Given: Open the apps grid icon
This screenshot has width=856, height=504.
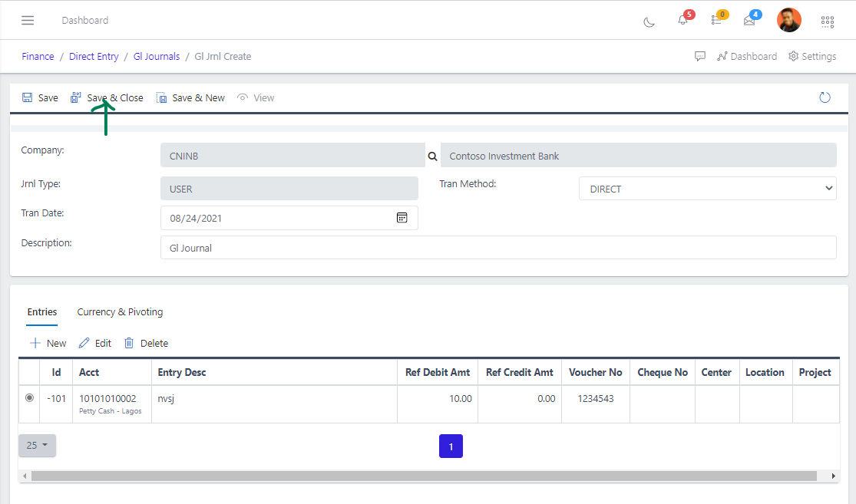Looking at the screenshot, I should [828, 21].
